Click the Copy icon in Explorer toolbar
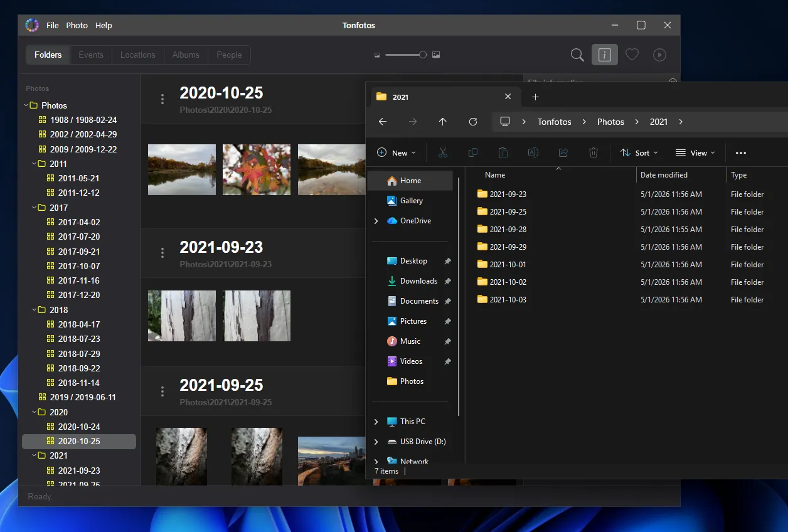Screen dimensions: 788x532 pyautogui.click(x=473, y=152)
